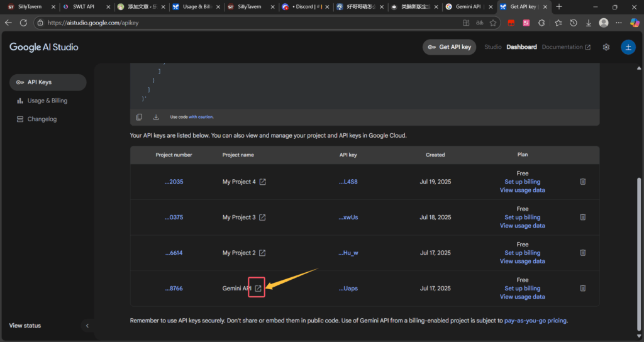Image resolution: width=644 pixels, height=342 pixels.
Task: Open browser downloads icon
Action: [589, 23]
